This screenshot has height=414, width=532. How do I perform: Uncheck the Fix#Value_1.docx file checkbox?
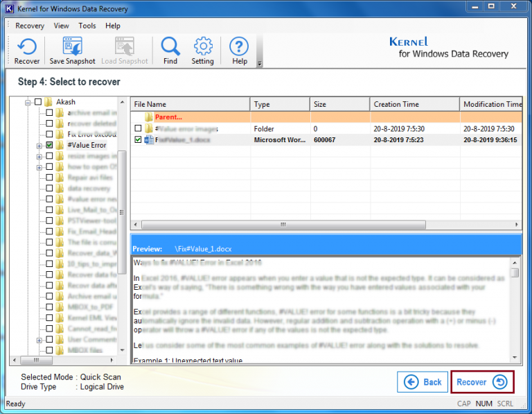point(138,139)
